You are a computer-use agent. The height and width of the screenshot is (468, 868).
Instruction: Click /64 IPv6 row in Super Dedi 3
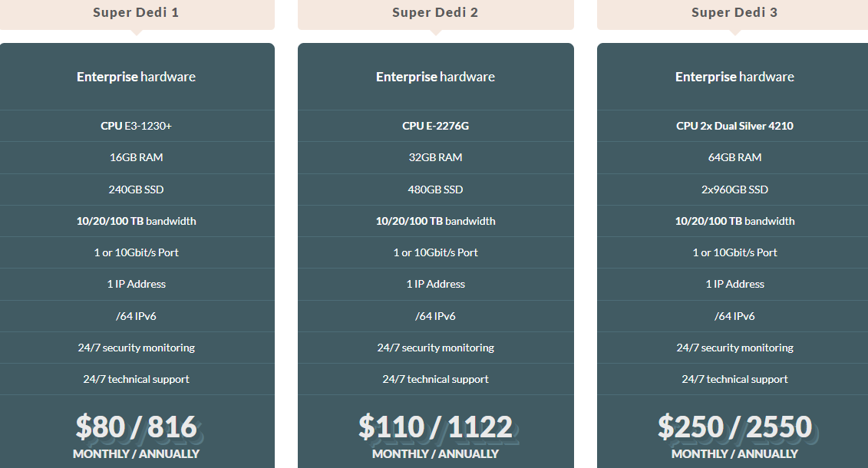tap(734, 316)
